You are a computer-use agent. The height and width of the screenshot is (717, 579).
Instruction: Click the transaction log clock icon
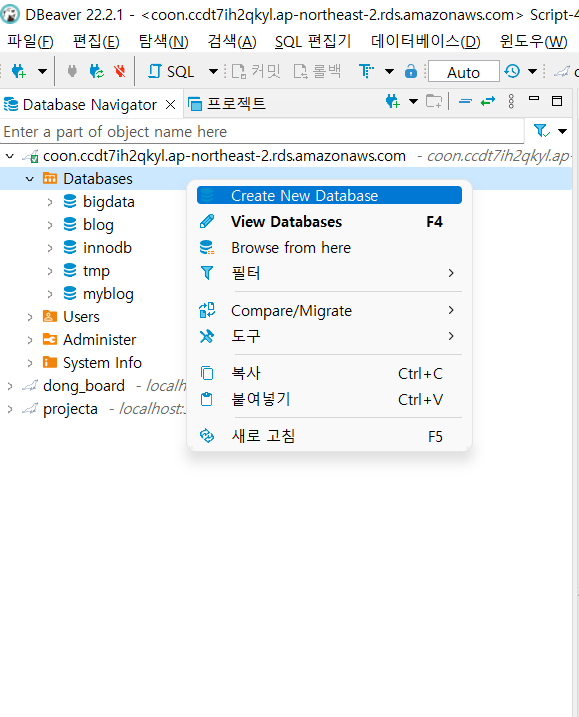tap(512, 71)
